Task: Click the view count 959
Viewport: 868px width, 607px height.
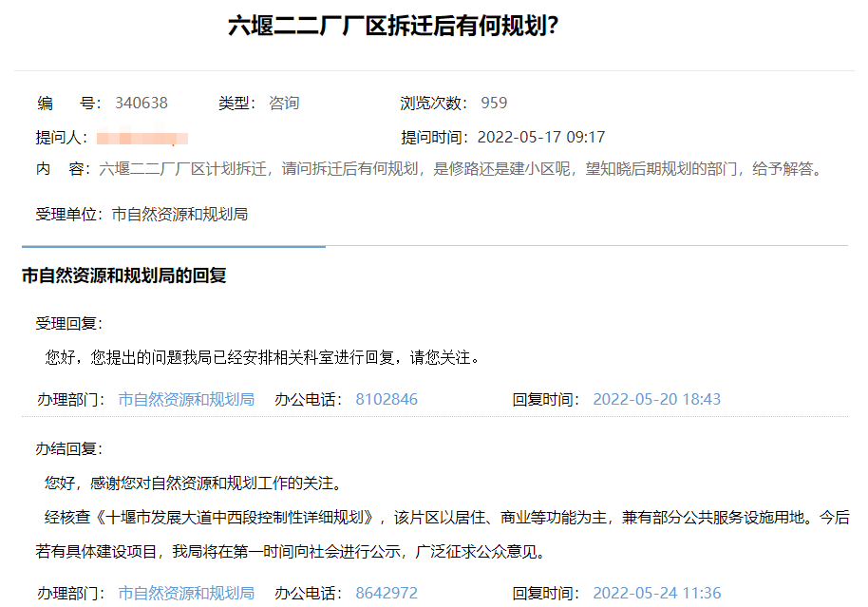Action: tap(494, 103)
